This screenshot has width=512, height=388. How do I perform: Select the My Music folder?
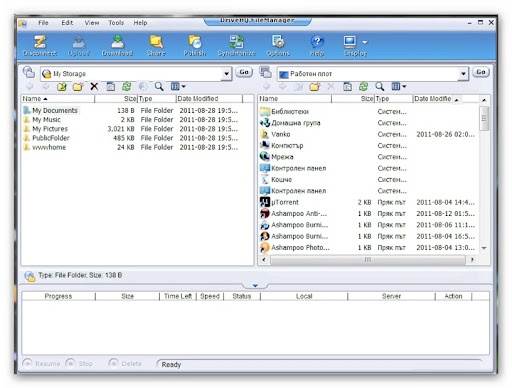[x=46, y=120]
